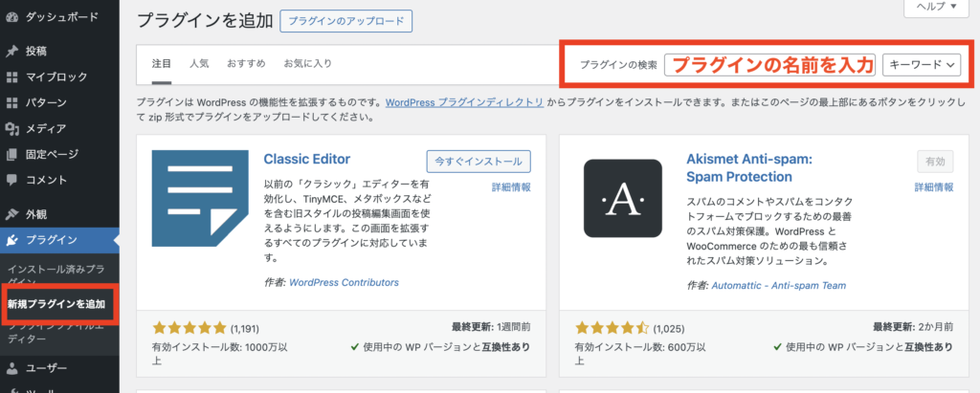The height and width of the screenshot is (393, 980).
Task: Click the Dashboard gauge icon in sidebar
Action: 11,17
